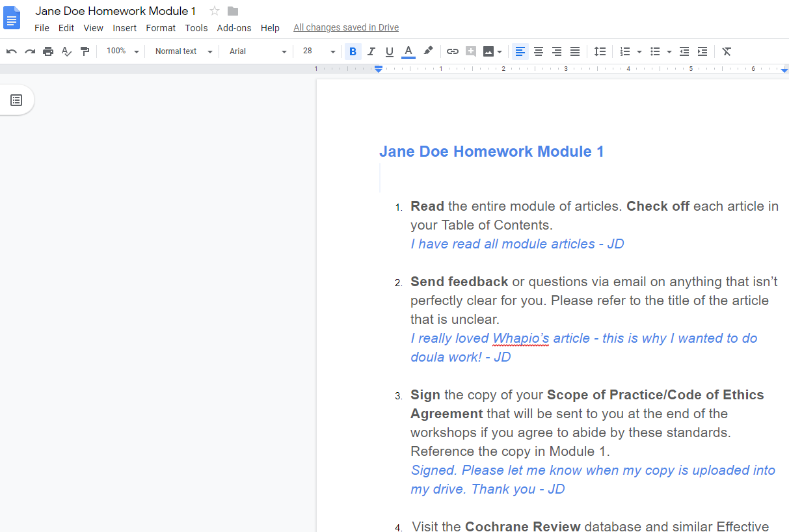Open the font size 28 dropdown
The width and height of the screenshot is (789, 532).
[x=319, y=51]
